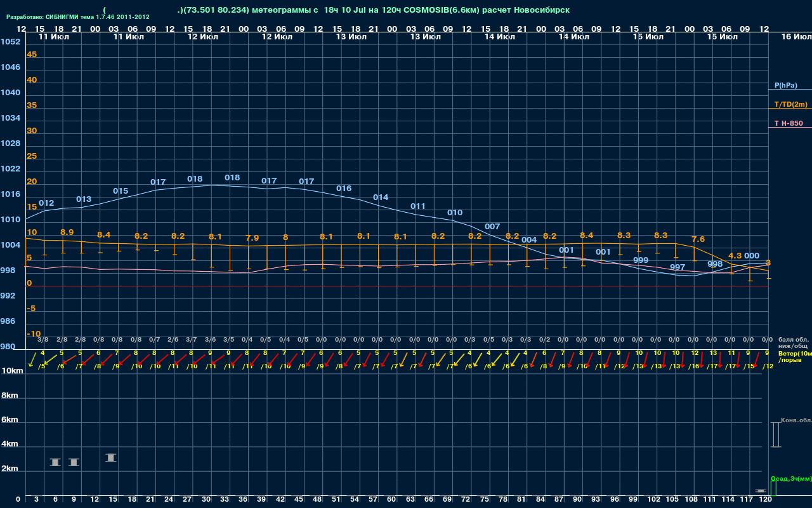Click the -10 temperature axis label
Image resolution: width=812 pixels, height=508 pixels.
tap(34, 334)
